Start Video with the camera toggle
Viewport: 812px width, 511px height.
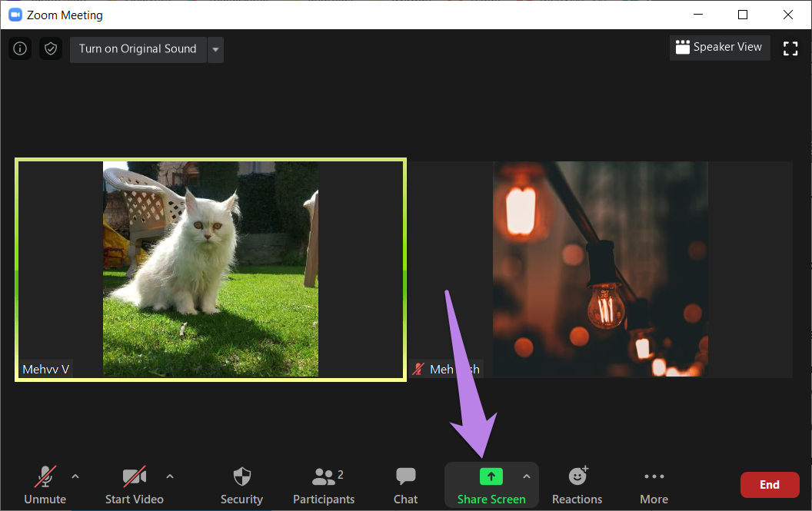135,485
